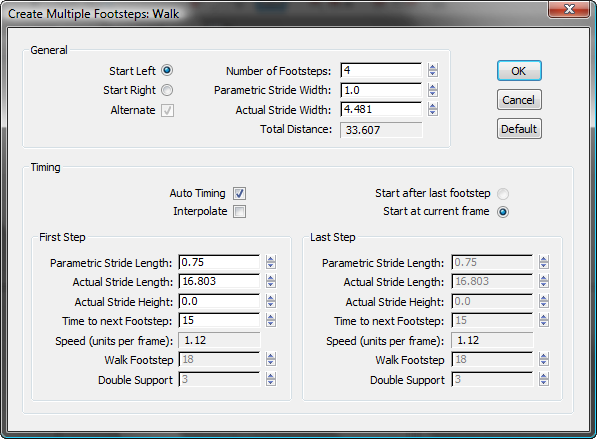The height and width of the screenshot is (439, 597).
Task: Choose Start at current frame option
Action: [x=503, y=212]
